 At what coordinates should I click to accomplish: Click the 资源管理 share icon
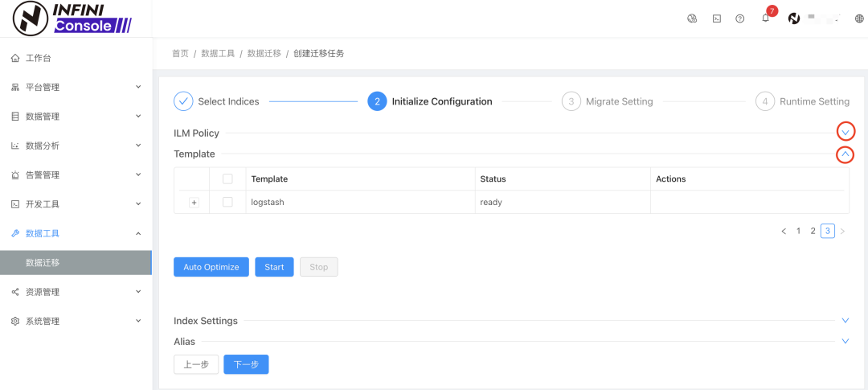pos(15,292)
